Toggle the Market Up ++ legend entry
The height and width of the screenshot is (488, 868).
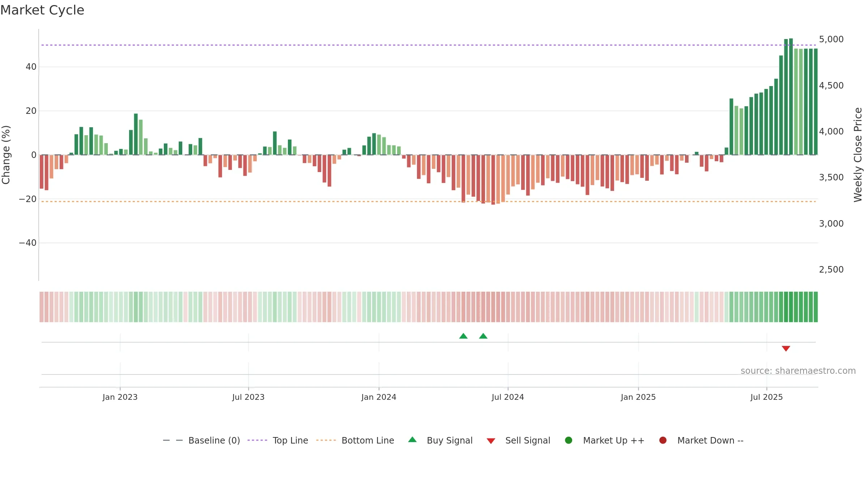click(x=605, y=440)
